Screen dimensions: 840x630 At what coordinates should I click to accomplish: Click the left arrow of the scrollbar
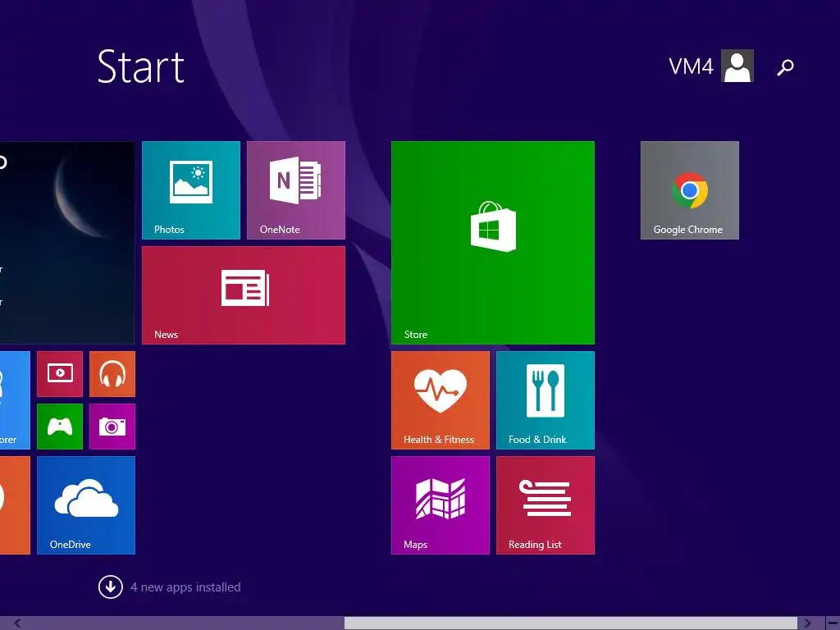(17, 623)
